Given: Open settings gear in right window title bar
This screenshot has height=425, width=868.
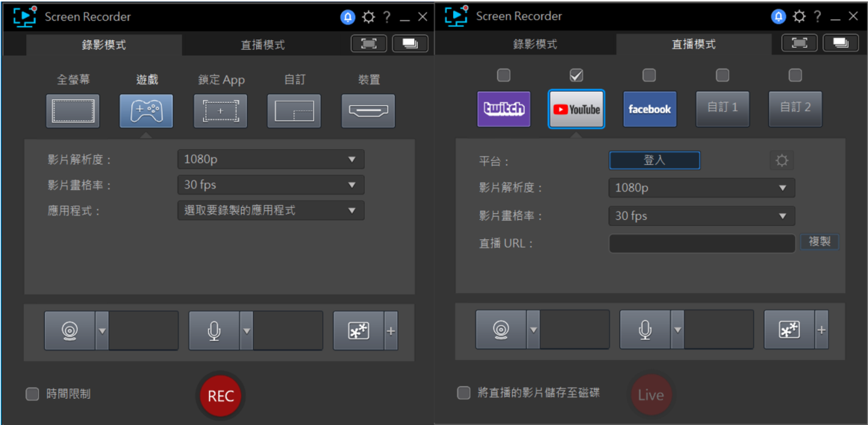Looking at the screenshot, I should [x=799, y=16].
